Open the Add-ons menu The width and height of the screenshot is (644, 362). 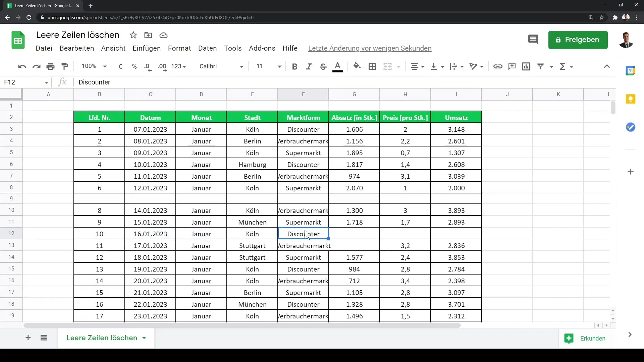(262, 48)
